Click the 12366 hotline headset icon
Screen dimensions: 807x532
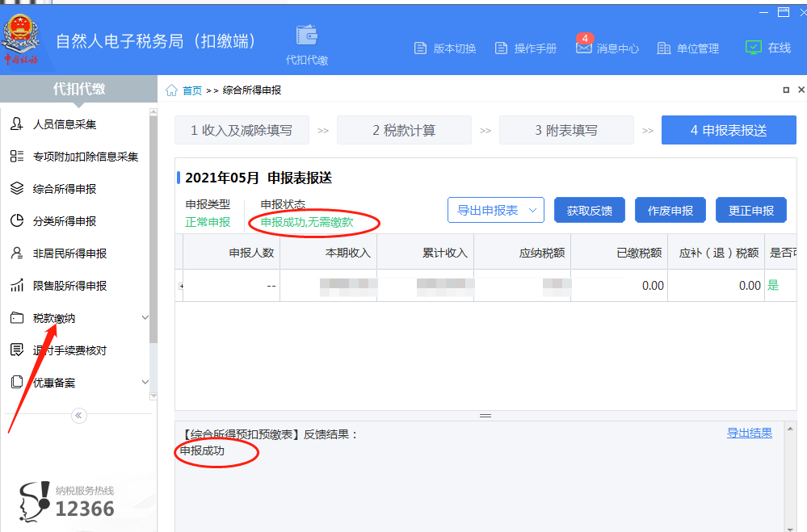point(35,501)
